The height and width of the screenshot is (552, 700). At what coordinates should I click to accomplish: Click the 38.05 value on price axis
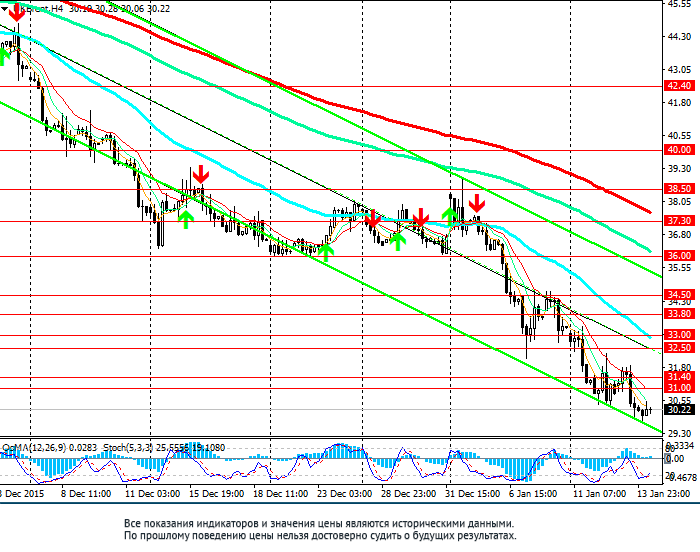point(679,202)
